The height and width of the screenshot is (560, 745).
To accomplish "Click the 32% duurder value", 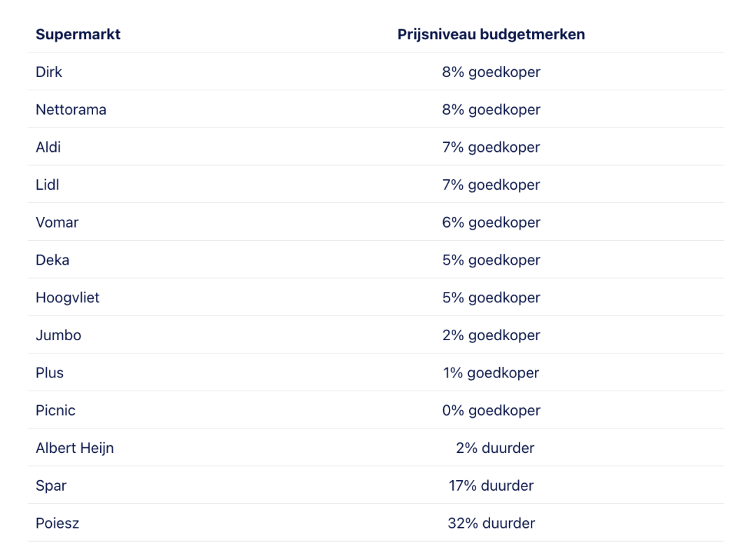I will tap(491, 523).
